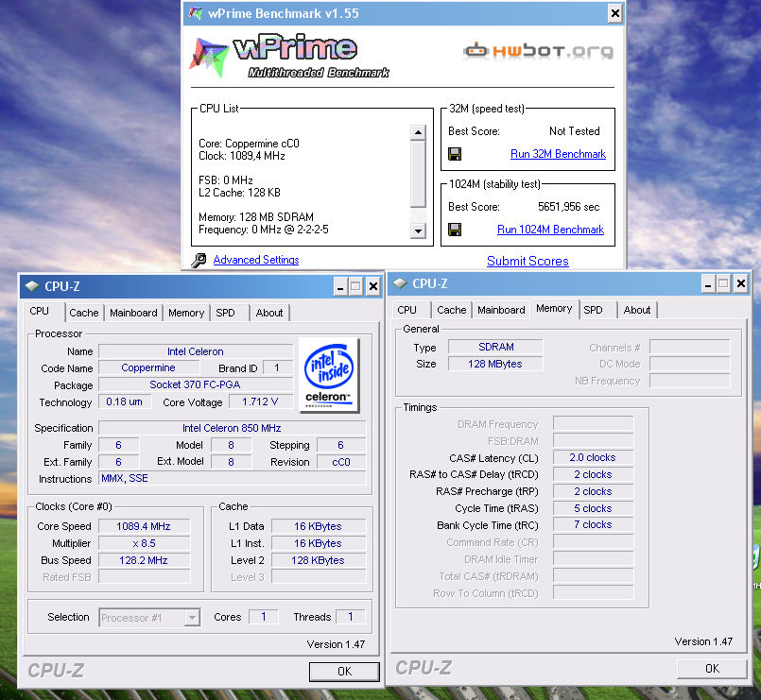Open SPD tab in right CPU-Z
Image resolution: width=761 pixels, height=700 pixels.
593,310
